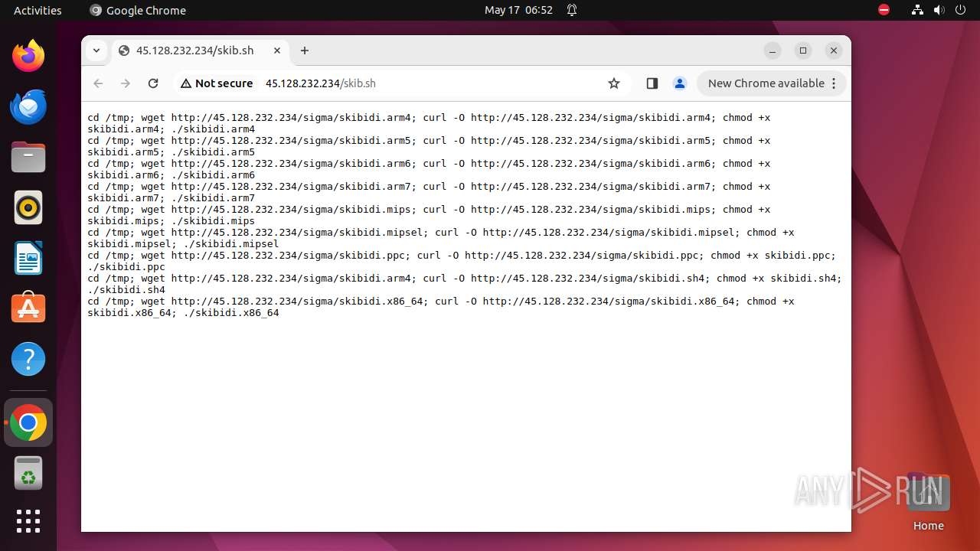980x551 pixels.
Task: Click the ./skibidi.sh4 text line
Action: click(x=126, y=290)
